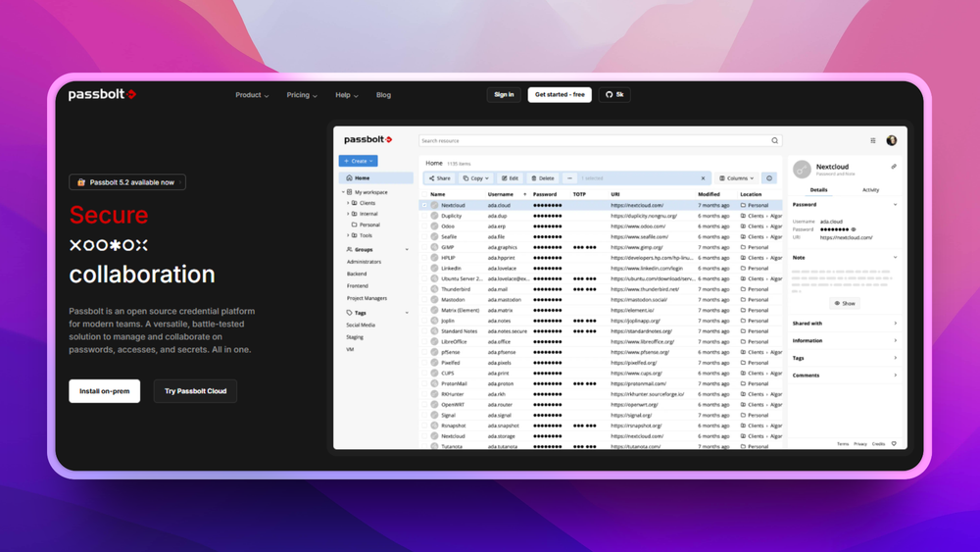Show the hidden note content
This screenshot has width=980, height=552.
[845, 303]
